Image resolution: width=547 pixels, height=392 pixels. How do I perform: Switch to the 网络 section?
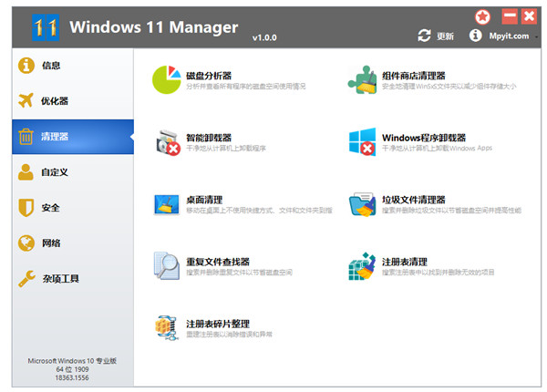pos(73,243)
